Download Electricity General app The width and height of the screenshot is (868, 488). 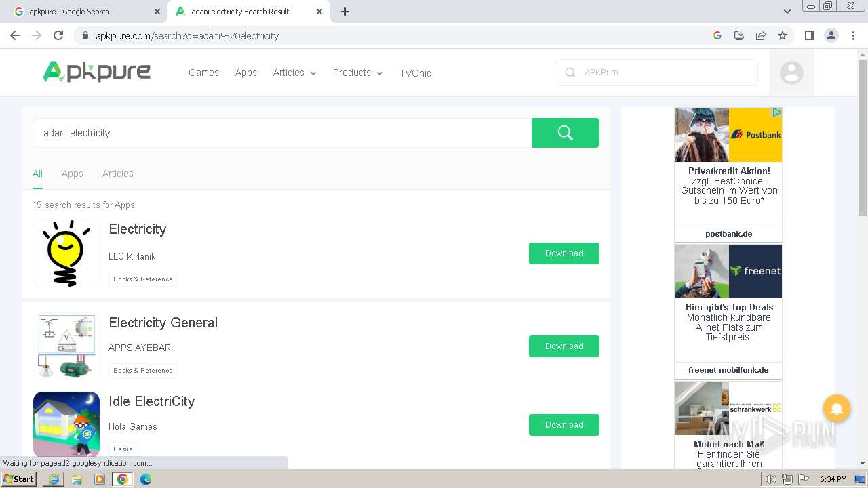coord(564,346)
